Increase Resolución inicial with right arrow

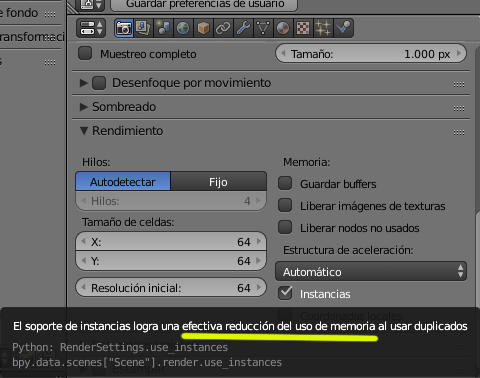(x=259, y=287)
